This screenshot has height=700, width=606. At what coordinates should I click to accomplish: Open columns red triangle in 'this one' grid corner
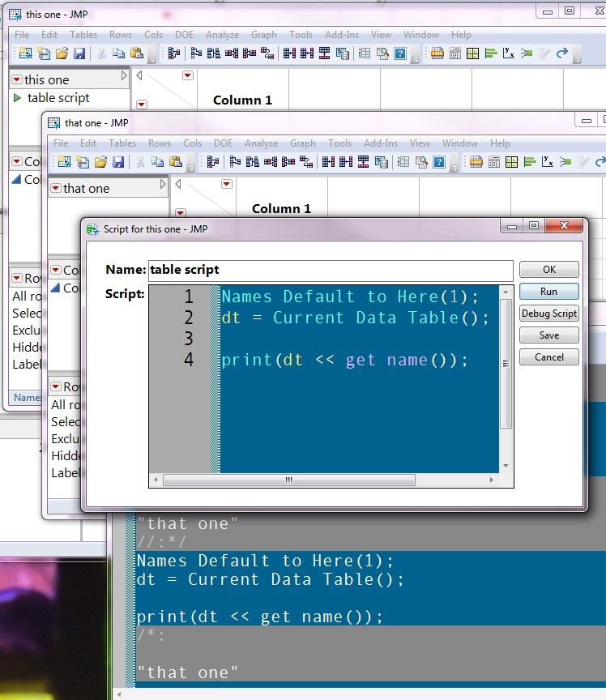188,75
